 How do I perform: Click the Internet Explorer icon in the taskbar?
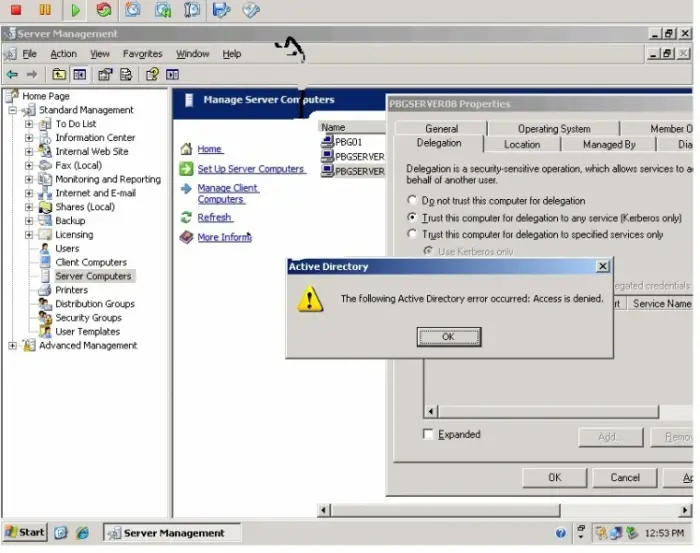pos(83,532)
